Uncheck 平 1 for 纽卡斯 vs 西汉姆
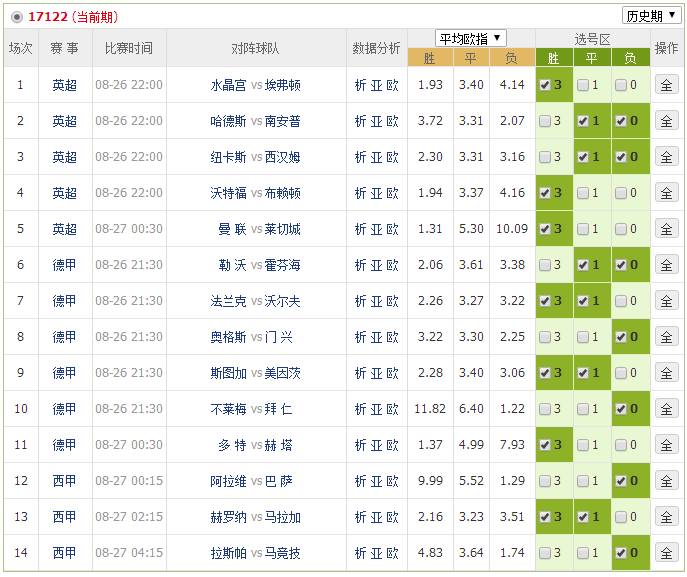687x577 pixels. coord(583,157)
